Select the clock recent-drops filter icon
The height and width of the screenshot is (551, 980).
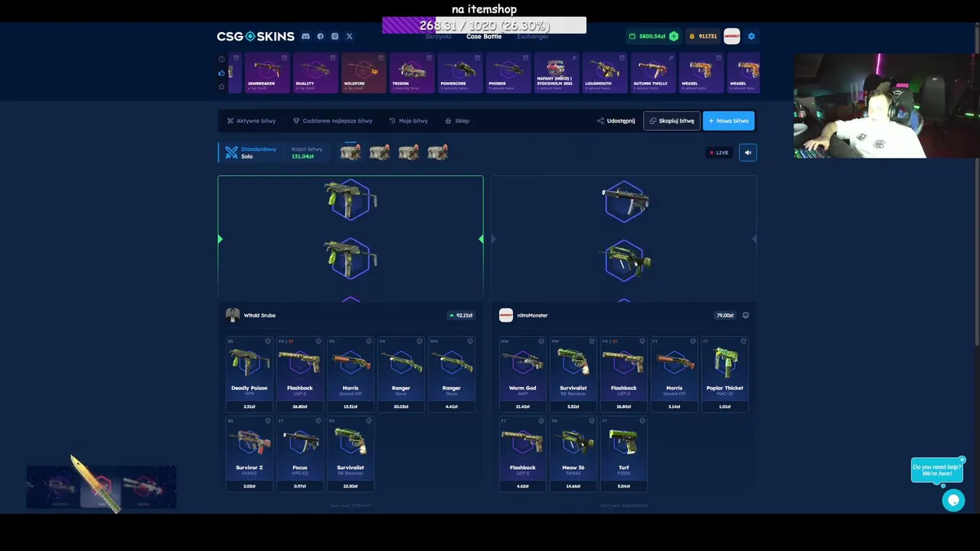point(221,59)
